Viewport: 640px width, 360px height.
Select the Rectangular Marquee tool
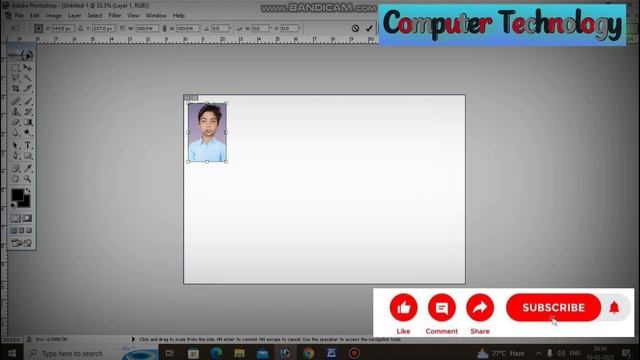[16, 68]
